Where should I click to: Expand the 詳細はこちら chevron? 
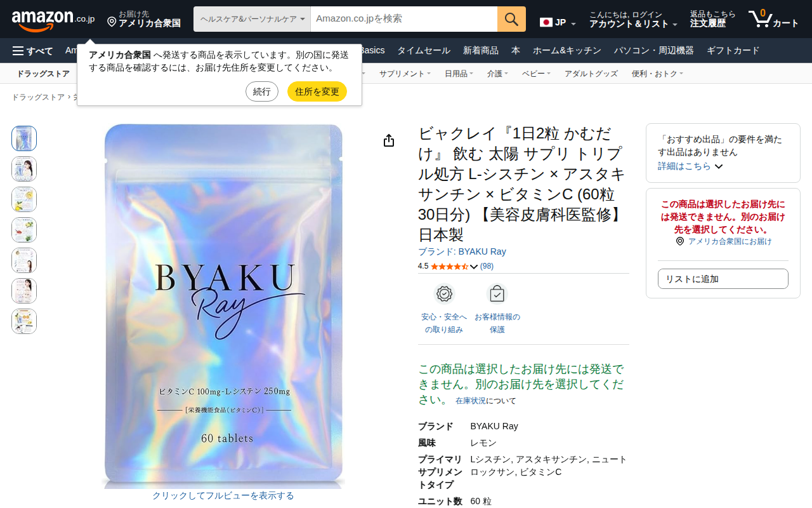tap(719, 166)
